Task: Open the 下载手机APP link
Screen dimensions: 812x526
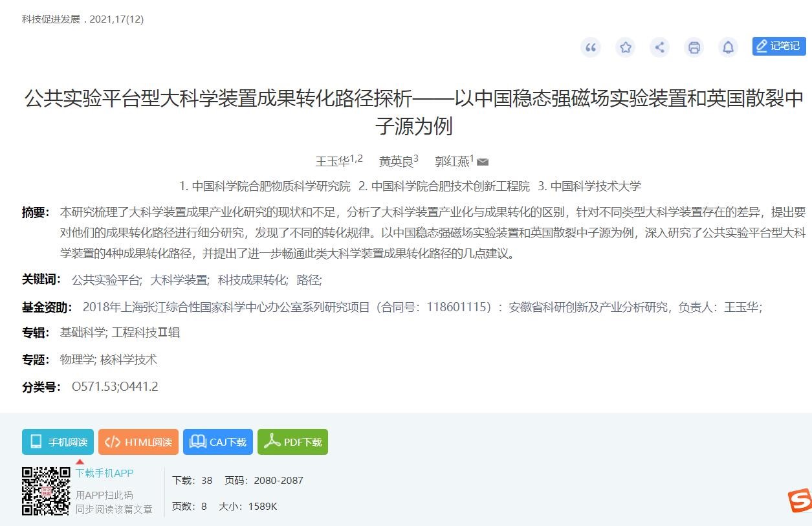Action: click(x=105, y=473)
